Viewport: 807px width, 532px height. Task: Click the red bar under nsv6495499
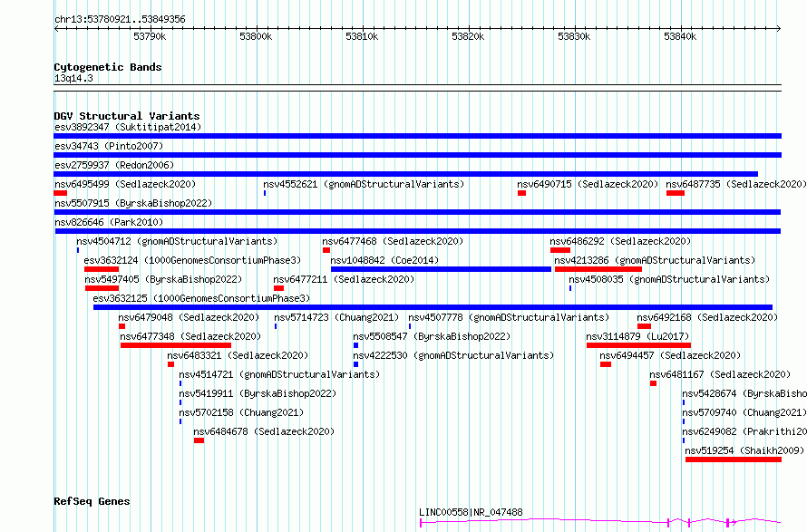click(x=60, y=193)
